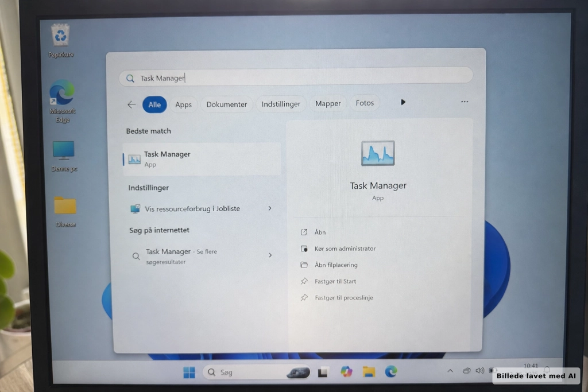Open Task Manager best match result
Image resolution: width=588 pixels, height=392 pixels.
[x=202, y=159]
